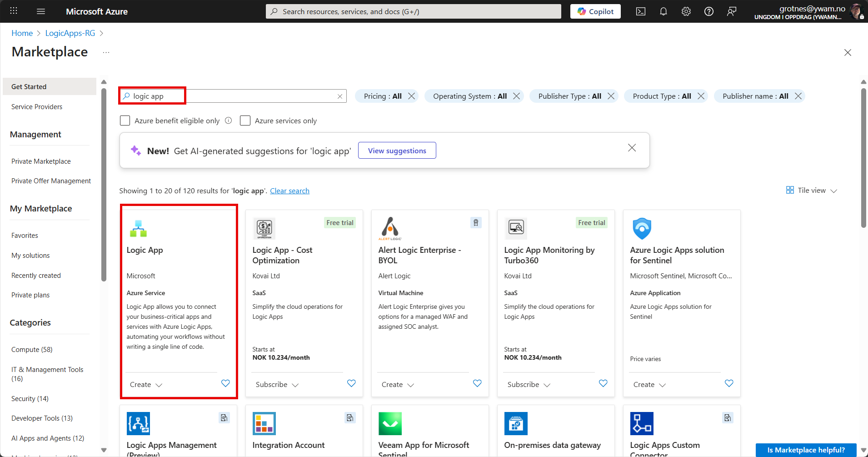The image size is (868, 457).
Task: Click the account profile picture
Action: click(856, 11)
